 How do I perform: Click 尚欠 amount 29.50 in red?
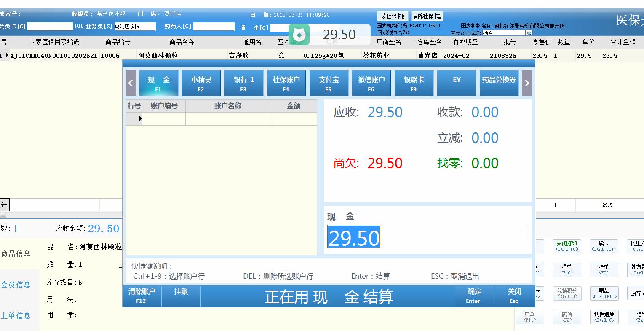(x=385, y=163)
